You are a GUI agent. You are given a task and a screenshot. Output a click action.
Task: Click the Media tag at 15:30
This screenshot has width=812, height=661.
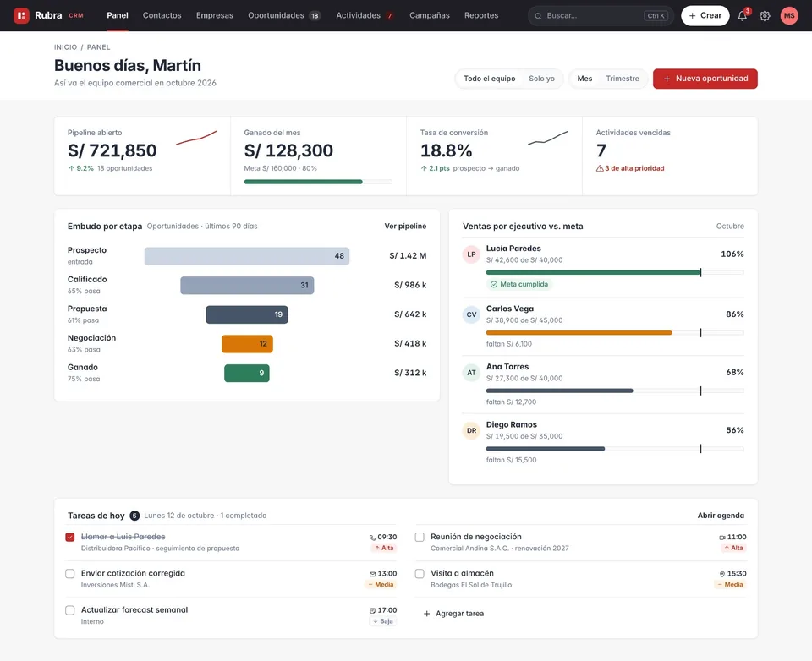click(x=730, y=584)
